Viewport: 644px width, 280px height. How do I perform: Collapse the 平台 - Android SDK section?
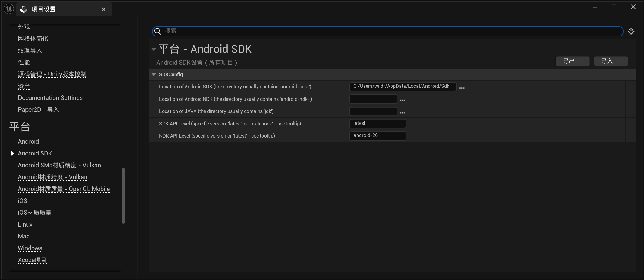tap(154, 49)
